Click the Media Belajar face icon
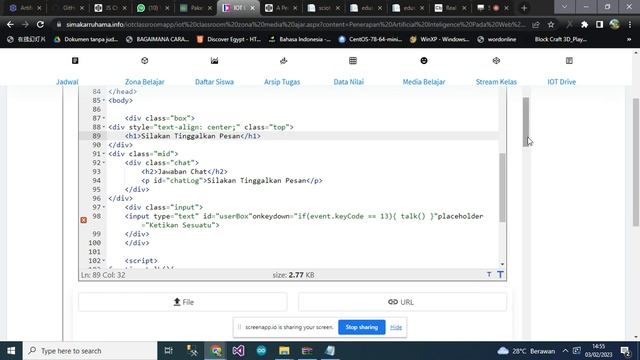This screenshot has height=360, width=640. click(x=424, y=61)
